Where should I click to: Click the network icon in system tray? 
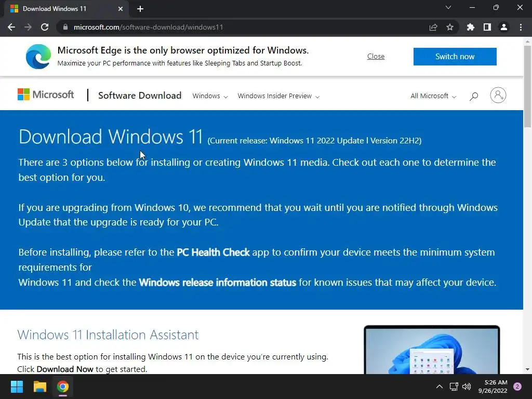454,387
